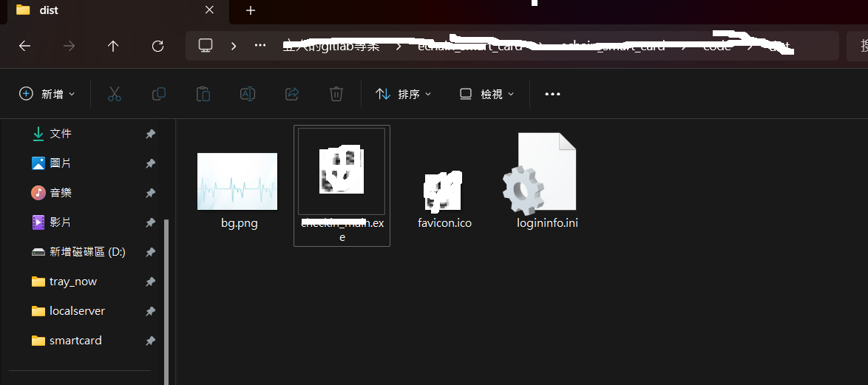
Task: Select the favicon.ico file
Action: [x=444, y=191]
